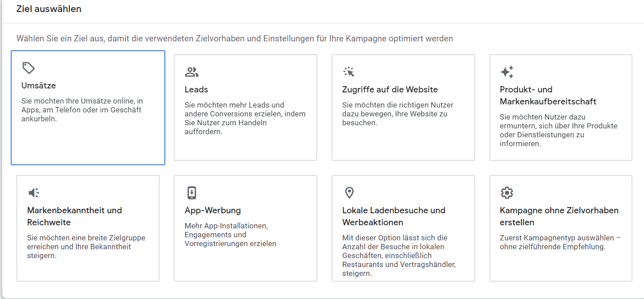
Task: Click the gear icon for campaign without goal
Action: pyautogui.click(x=507, y=193)
